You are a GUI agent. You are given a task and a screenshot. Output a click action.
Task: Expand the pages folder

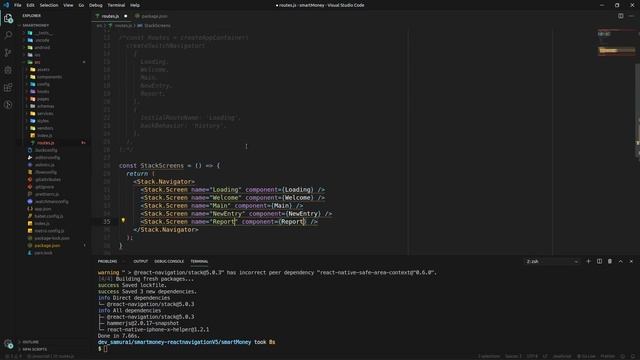coord(43,99)
